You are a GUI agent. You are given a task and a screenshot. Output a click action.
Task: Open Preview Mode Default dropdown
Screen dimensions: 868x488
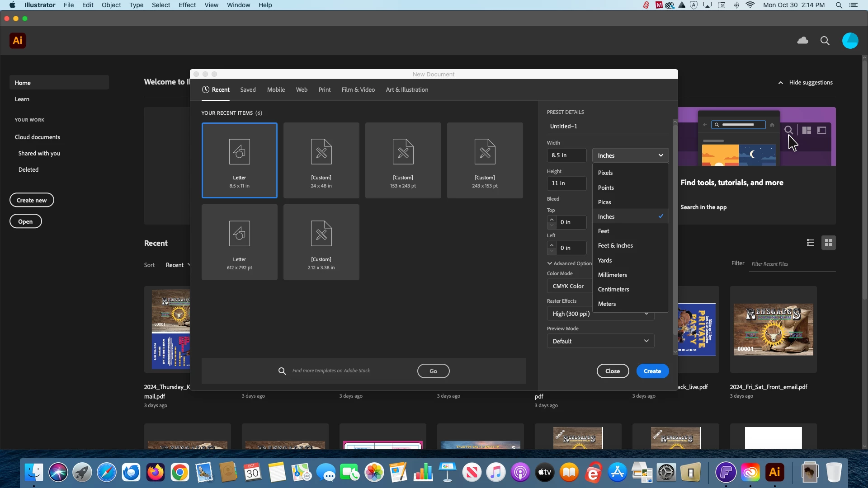click(x=600, y=341)
